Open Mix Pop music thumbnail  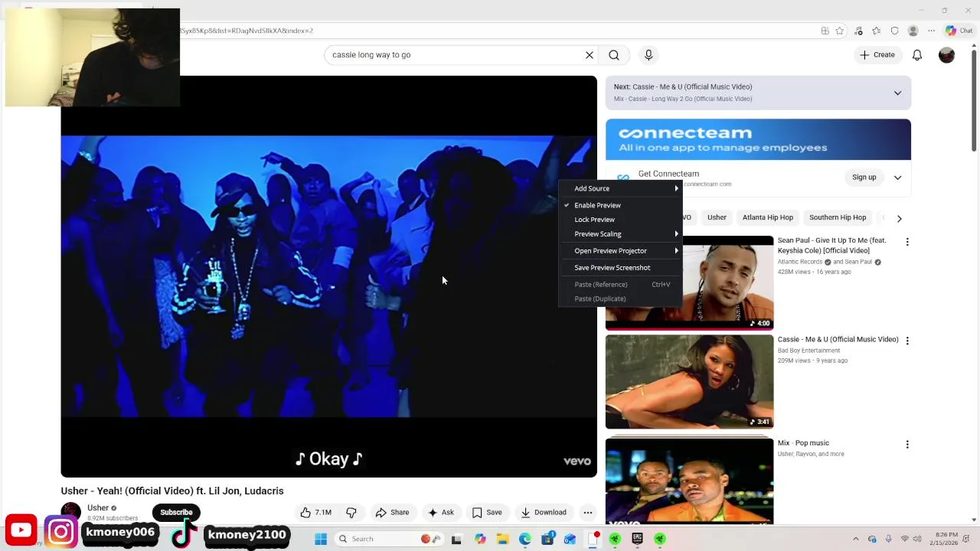point(689,481)
